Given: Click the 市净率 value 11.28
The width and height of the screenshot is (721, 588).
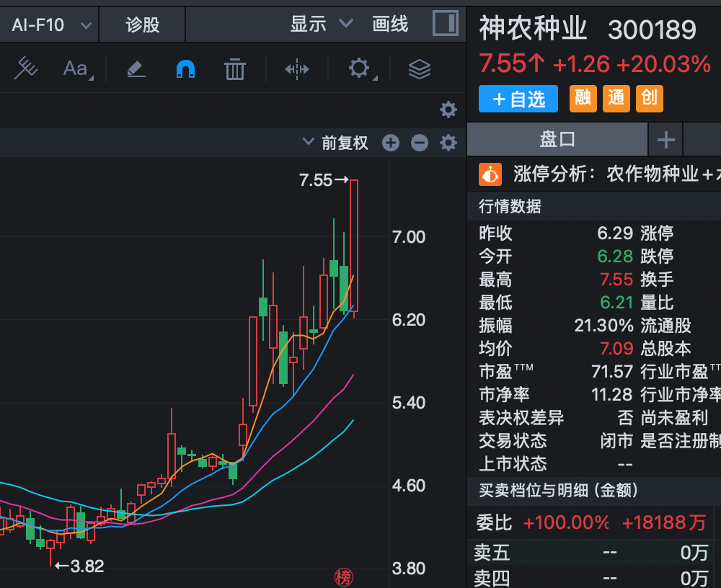Looking at the screenshot, I should 612,394.
